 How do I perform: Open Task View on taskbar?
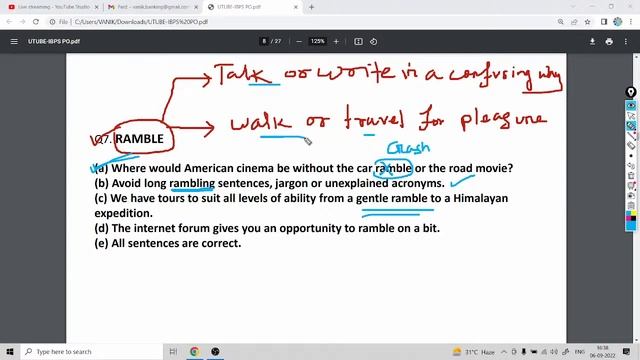tap(173, 351)
